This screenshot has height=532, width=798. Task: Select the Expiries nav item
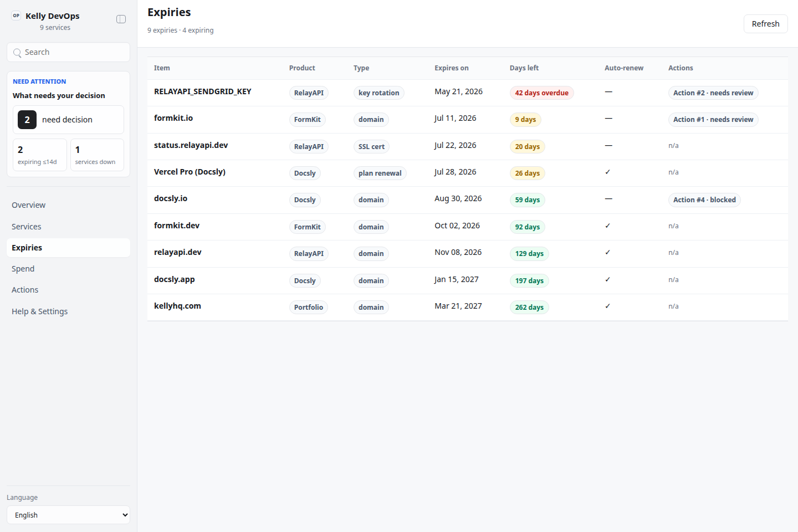coord(68,248)
